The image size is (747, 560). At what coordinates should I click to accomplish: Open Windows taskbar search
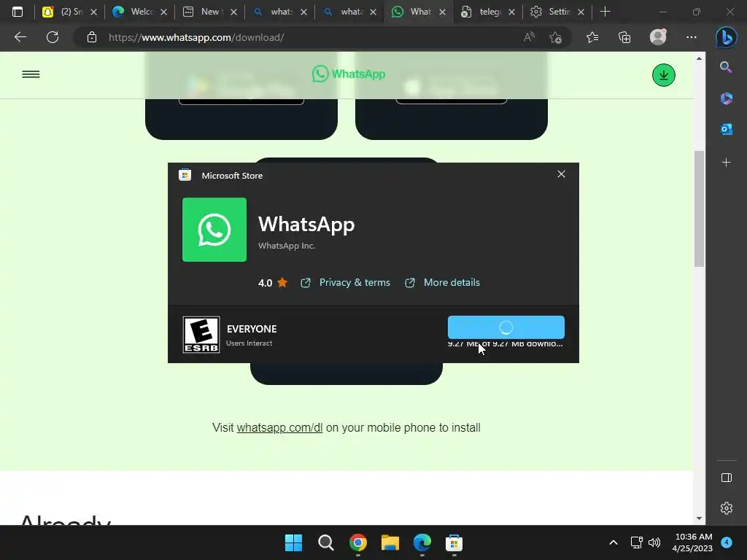pos(326,542)
